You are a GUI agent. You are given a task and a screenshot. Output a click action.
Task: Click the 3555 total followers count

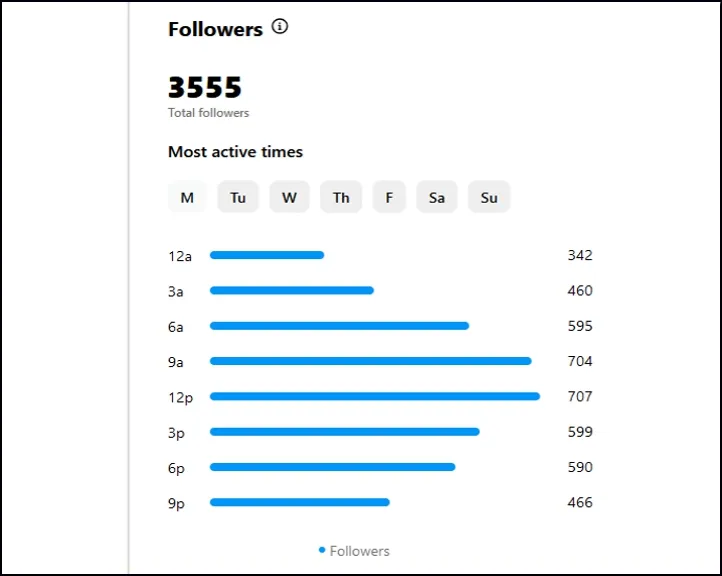tap(205, 87)
